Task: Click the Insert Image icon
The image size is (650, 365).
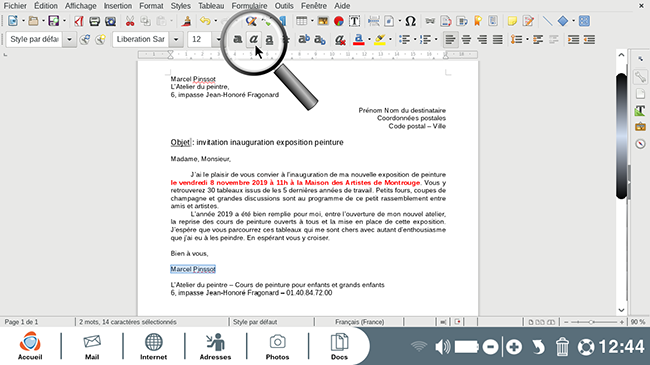Action: click(x=323, y=21)
